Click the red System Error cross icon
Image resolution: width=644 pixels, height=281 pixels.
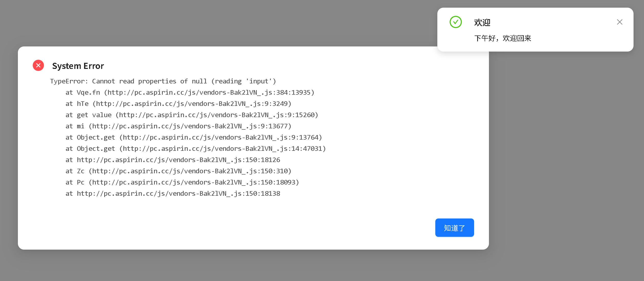tap(38, 66)
